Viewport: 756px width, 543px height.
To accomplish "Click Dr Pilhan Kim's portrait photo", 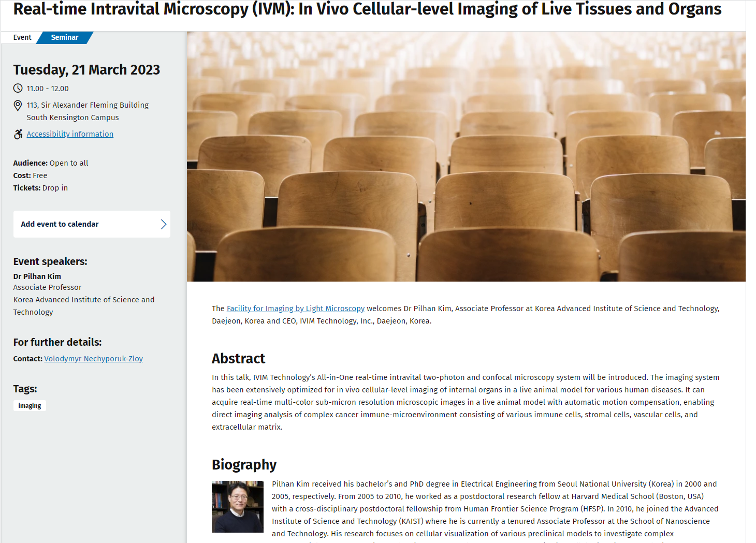I will (238, 507).
